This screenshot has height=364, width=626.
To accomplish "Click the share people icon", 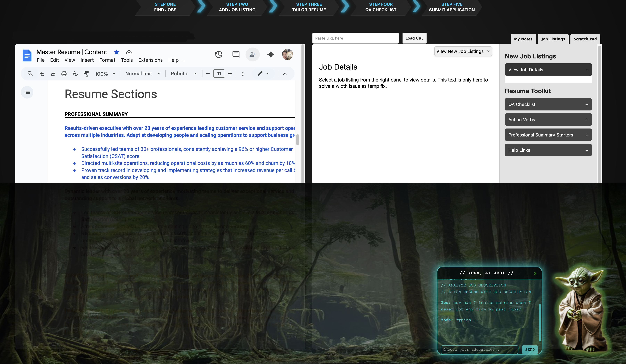I will click(x=253, y=54).
